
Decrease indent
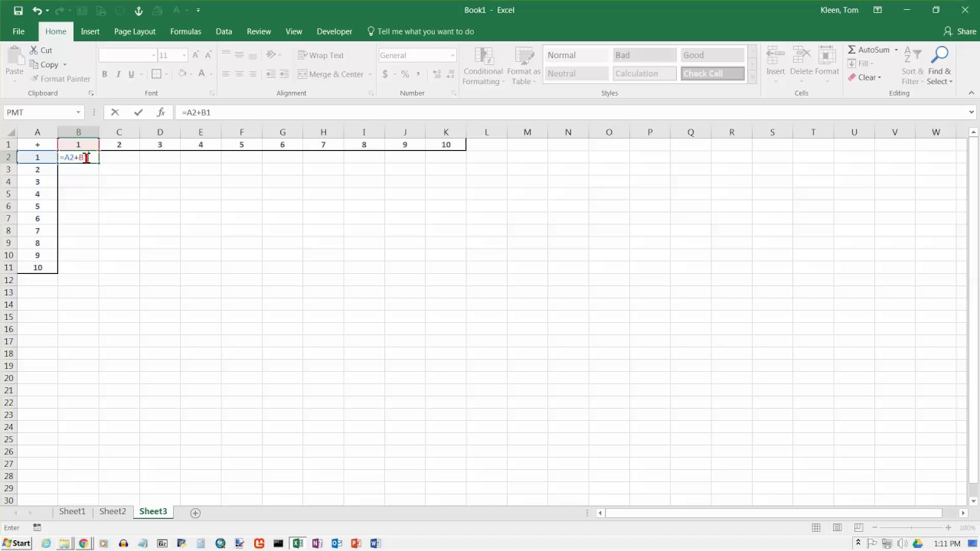point(272,74)
